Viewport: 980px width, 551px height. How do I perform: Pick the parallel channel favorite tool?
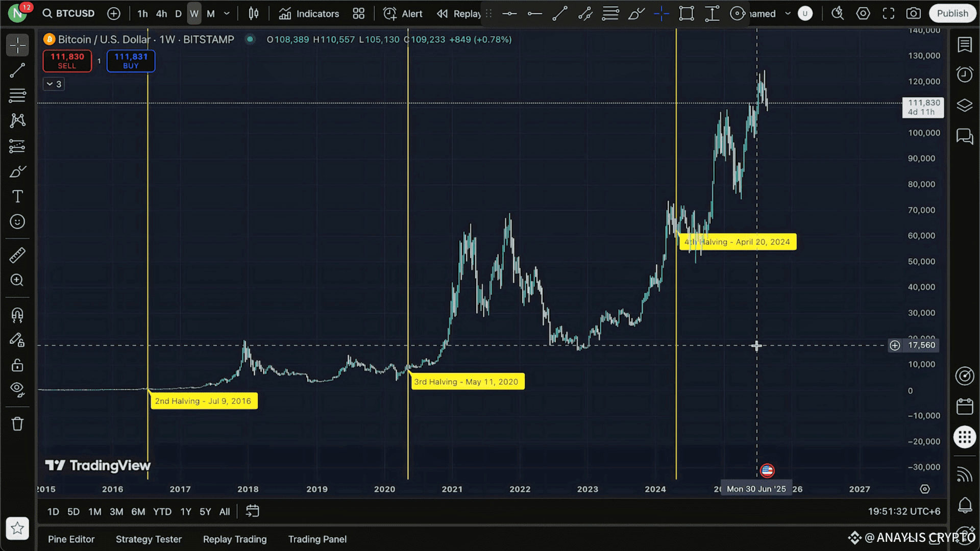(585, 14)
